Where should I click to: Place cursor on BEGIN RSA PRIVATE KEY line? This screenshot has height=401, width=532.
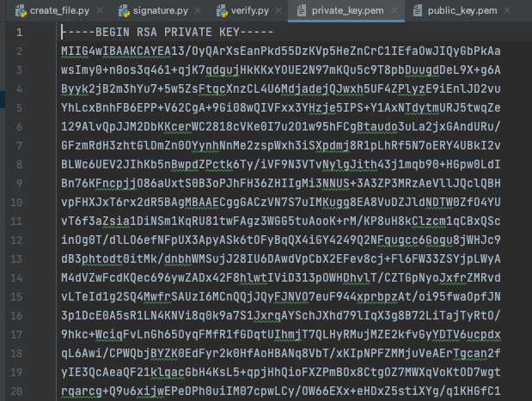click(x=168, y=33)
